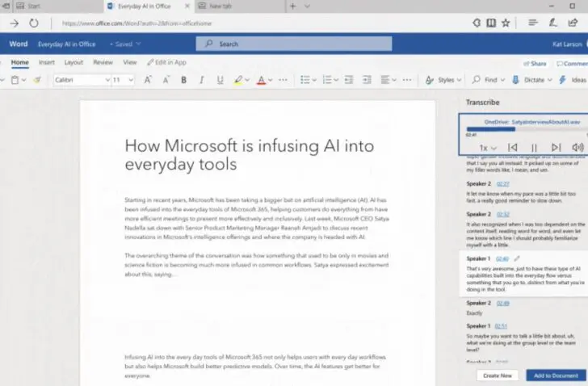Click the paste clipboard icon

(15, 80)
